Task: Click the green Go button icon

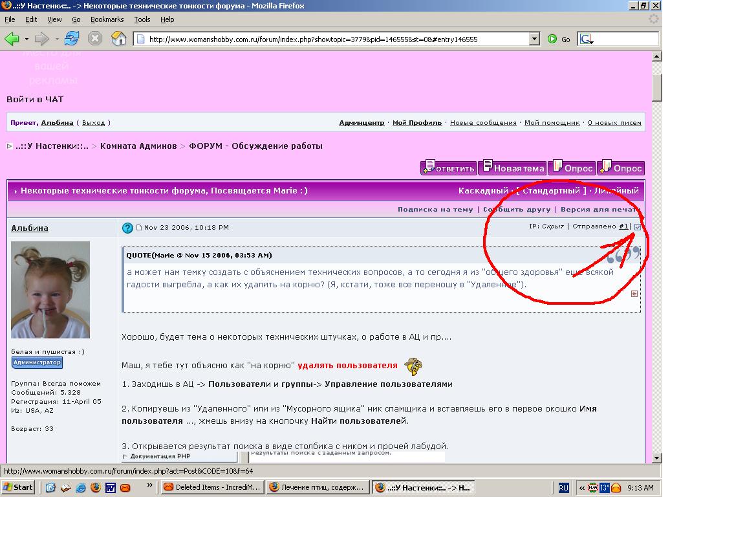Action: (x=552, y=39)
